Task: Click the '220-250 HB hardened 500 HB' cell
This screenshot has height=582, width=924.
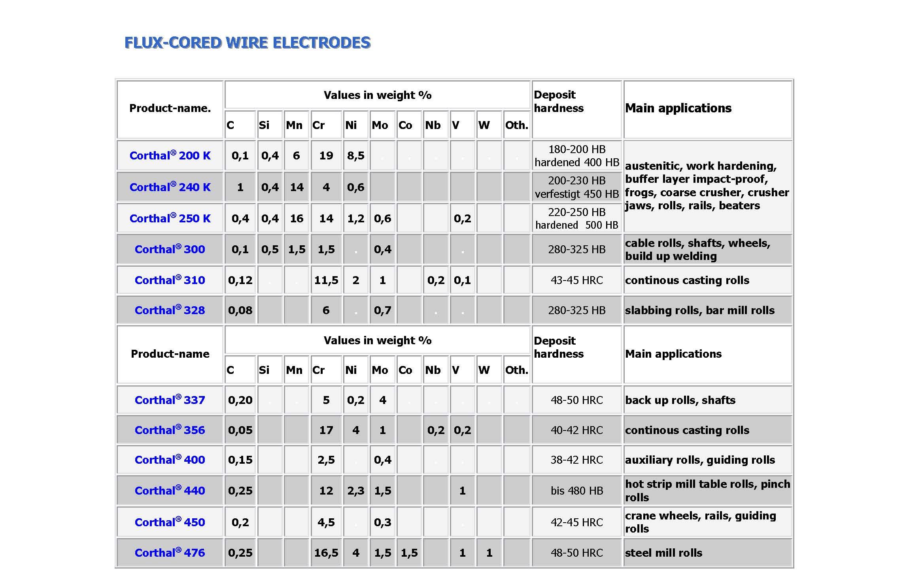Action: coord(577,218)
